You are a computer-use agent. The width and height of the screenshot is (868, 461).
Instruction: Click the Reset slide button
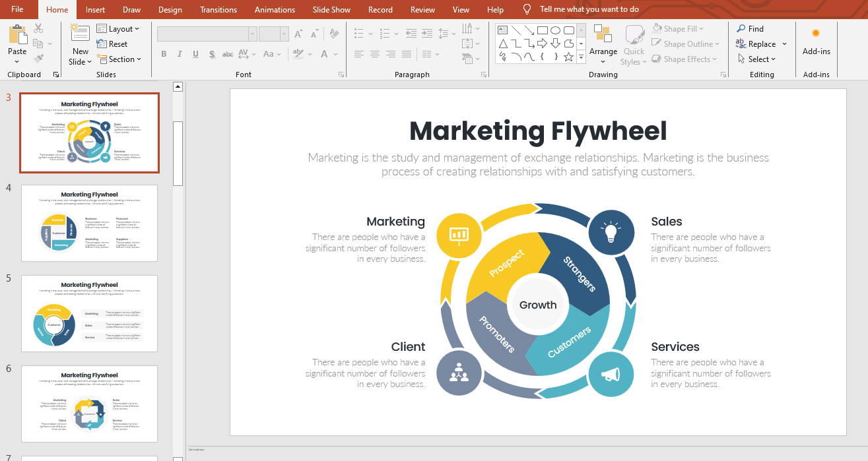tap(112, 44)
